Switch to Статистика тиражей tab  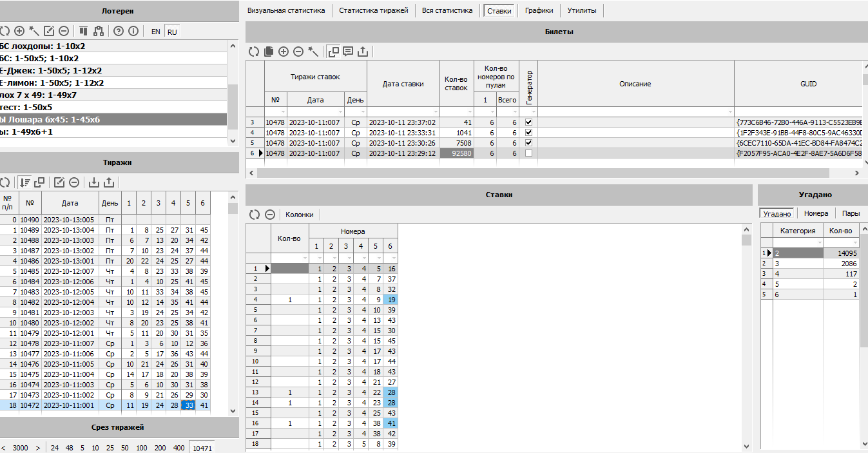pos(374,10)
